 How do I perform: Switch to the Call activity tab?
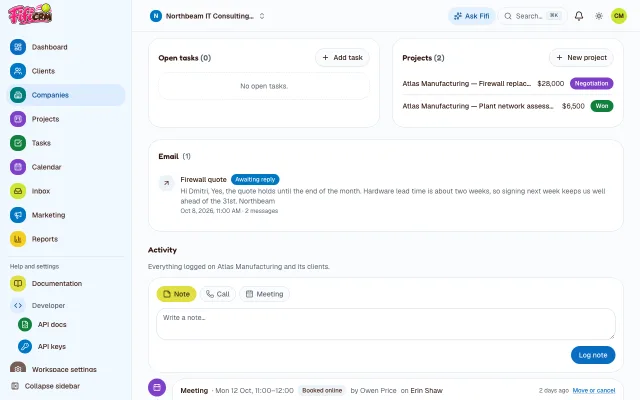pyautogui.click(x=218, y=294)
